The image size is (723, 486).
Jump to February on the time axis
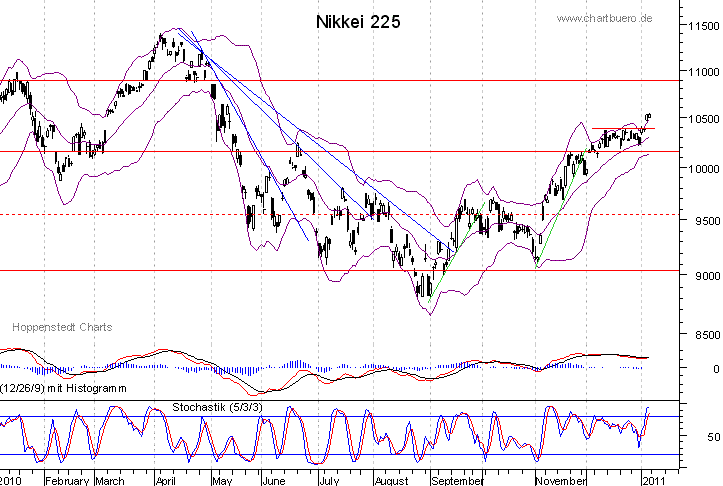(x=65, y=480)
